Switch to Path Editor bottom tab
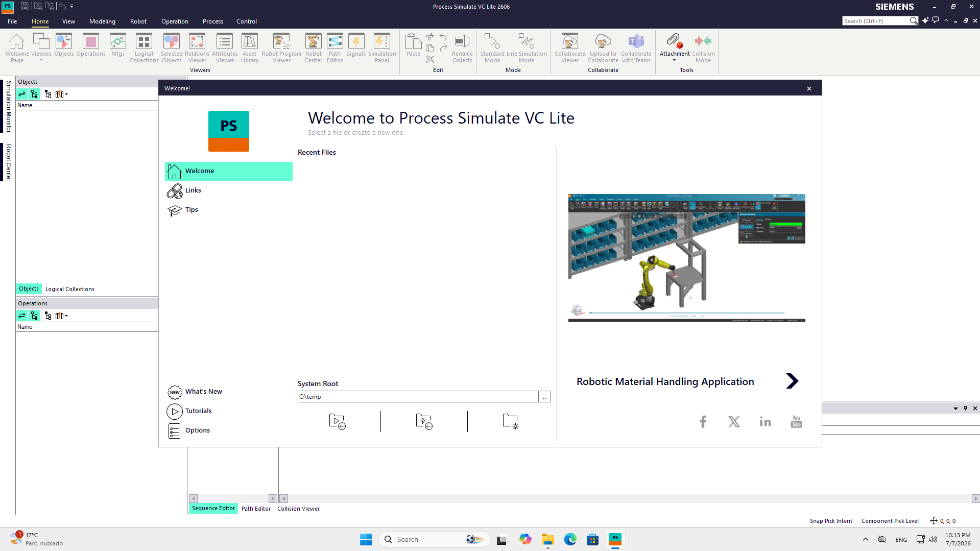Viewport: 980px width, 551px height. tap(256, 509)
